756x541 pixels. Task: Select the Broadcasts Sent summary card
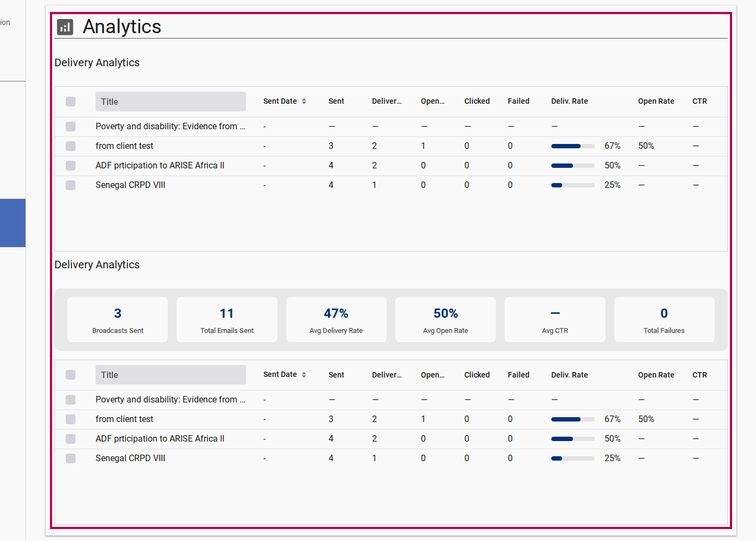coord(118,319)
